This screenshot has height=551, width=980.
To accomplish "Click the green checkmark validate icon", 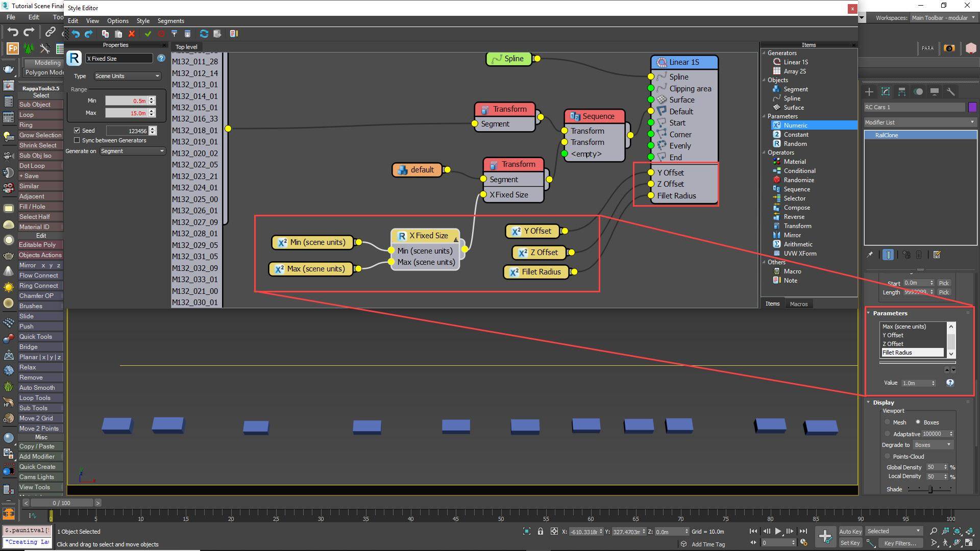I will pyautogui.click(x=148, y=34).
